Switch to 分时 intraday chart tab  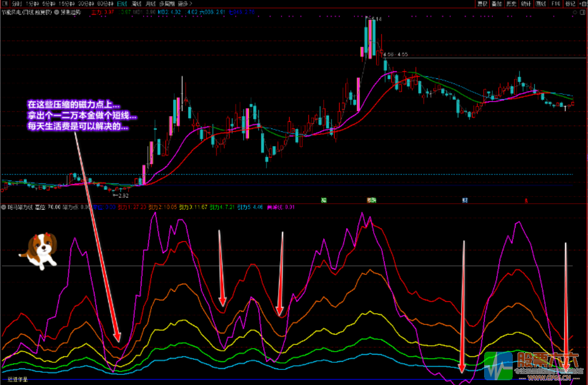[17, 3]
